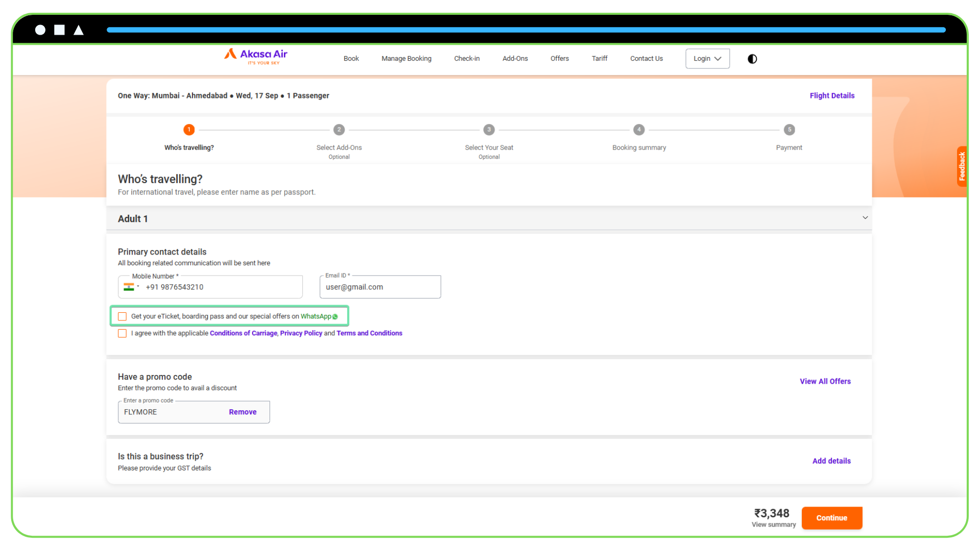Image resolution: width=980 pixels, height=551 pixels.
Task: Click the India flag in mobile number field
Action: coord(128,287)
